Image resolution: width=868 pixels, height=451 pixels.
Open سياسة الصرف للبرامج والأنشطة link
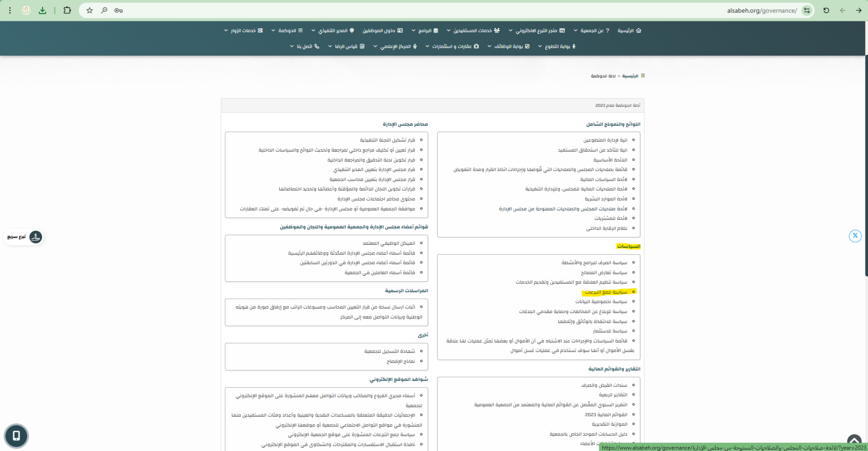pyautogui.click(x=595, y=263)
